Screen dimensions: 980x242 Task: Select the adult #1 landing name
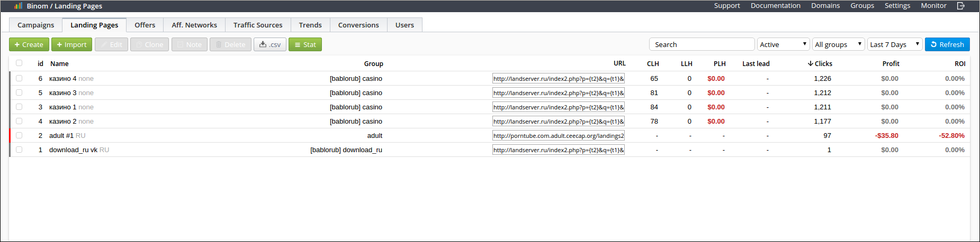(61, 135)
